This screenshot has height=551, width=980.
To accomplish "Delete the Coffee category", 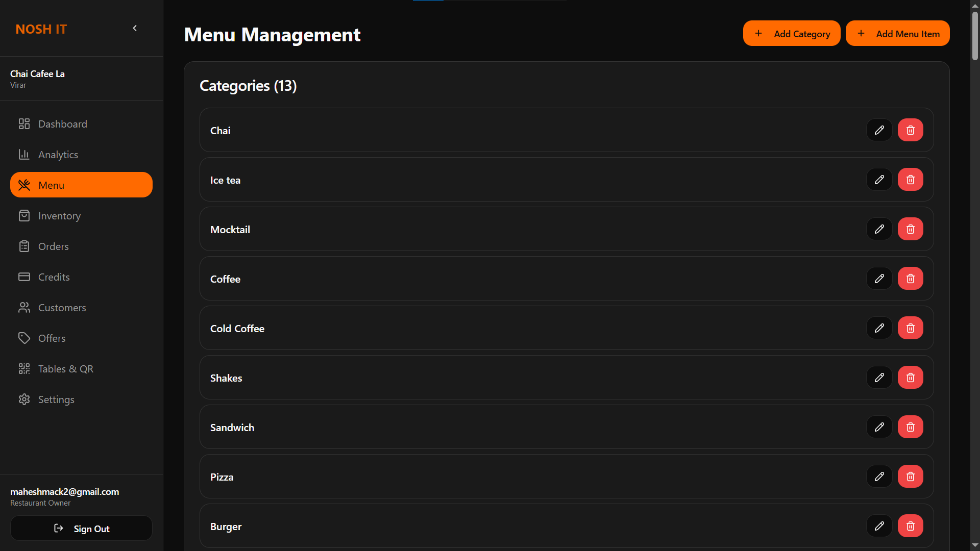I will (x=910, y=278).
